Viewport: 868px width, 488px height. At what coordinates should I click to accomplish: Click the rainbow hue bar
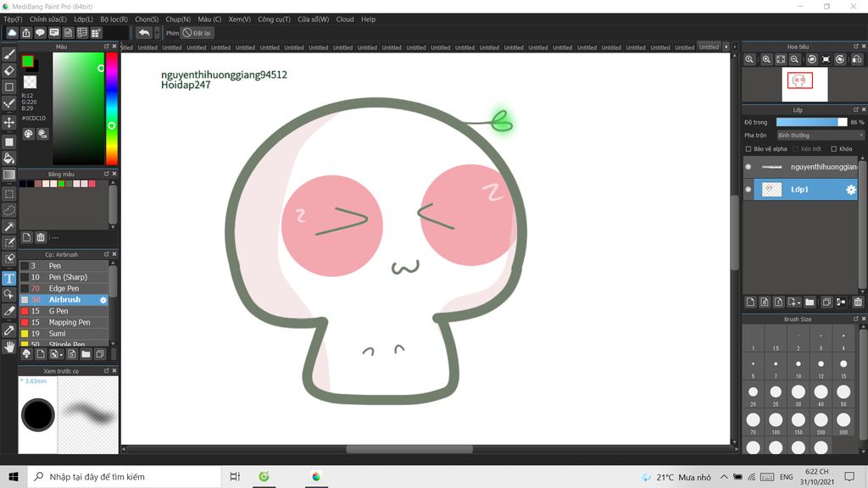(112, 108)
